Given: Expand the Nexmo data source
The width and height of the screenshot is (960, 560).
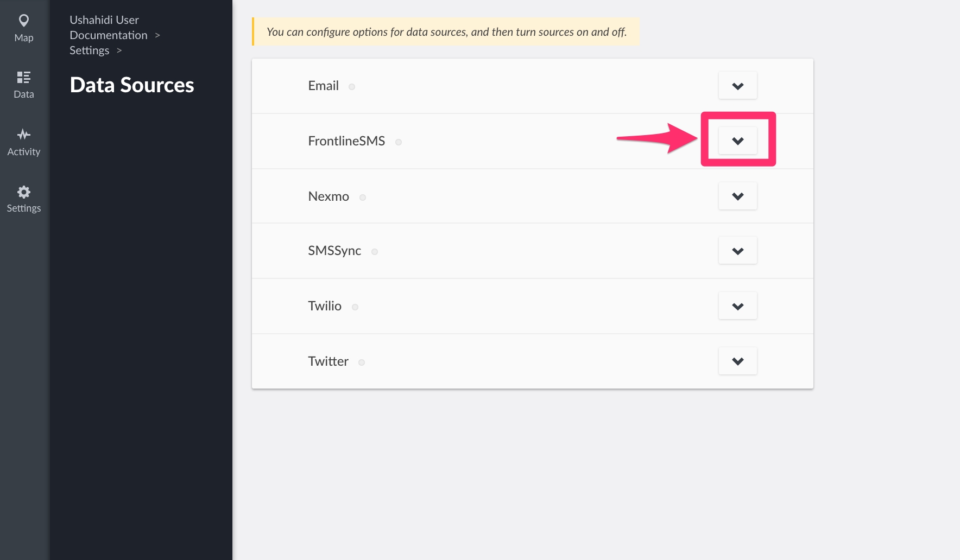Looking at the screenshot, I should click(x=737, y=196).
